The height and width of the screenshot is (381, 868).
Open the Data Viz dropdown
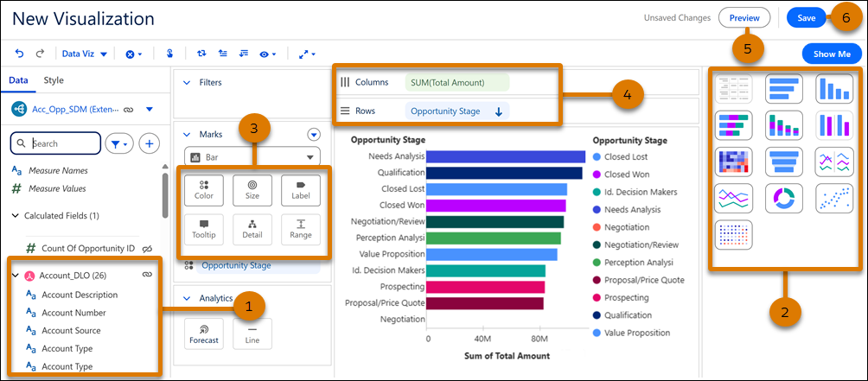tap(84, 54)
